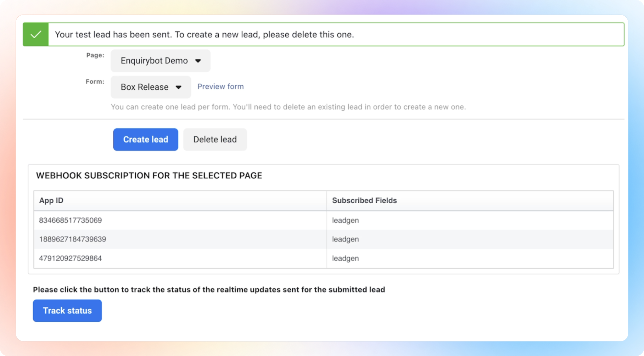Viewport: 644px width, 356px height.
Task: Click the Track status button
Action: (x=67, y=311)
